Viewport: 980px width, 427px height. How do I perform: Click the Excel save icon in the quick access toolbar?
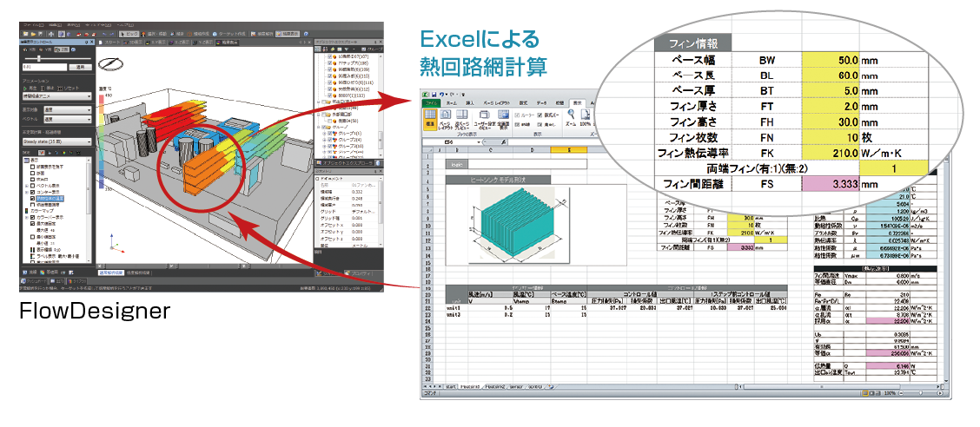[x=434, y=95]
